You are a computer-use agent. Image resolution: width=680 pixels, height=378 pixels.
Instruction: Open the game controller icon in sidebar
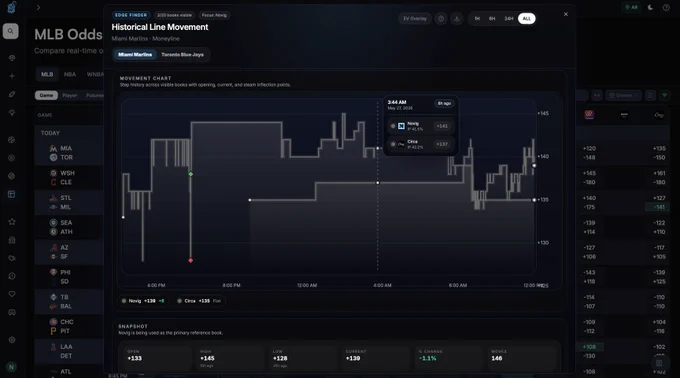12,312
